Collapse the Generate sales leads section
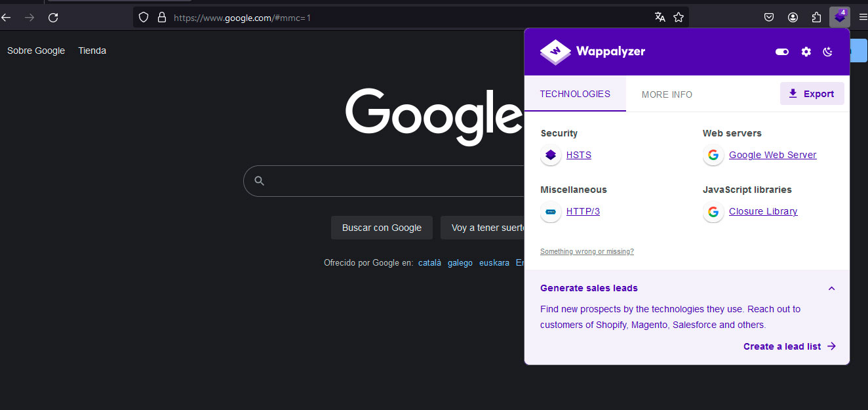 click(x=831, y=289)
